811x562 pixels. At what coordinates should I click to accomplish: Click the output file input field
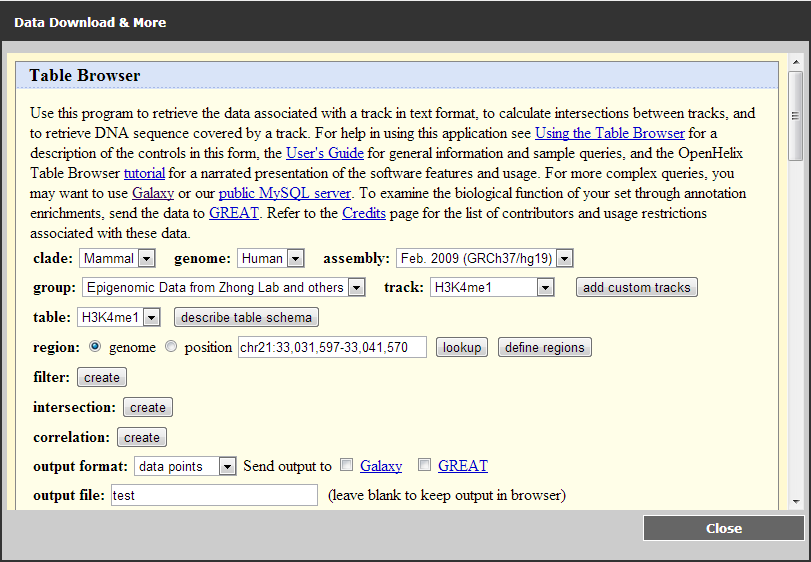pos(214,495)
